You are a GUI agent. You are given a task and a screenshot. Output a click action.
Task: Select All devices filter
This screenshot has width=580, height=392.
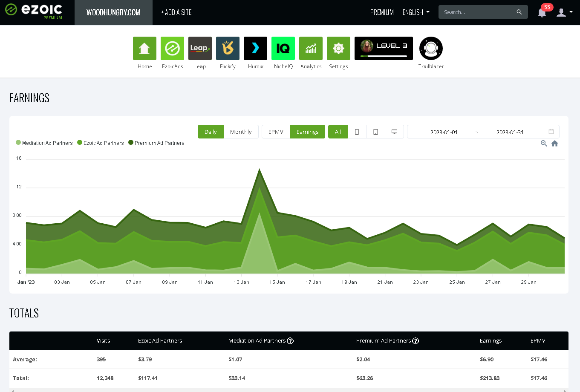pyautogui.click(x=338, y=132)
